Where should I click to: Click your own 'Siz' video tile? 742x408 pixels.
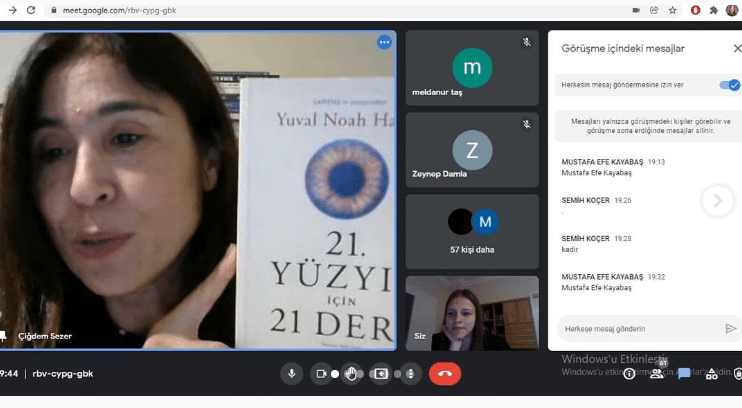[472, 313]
